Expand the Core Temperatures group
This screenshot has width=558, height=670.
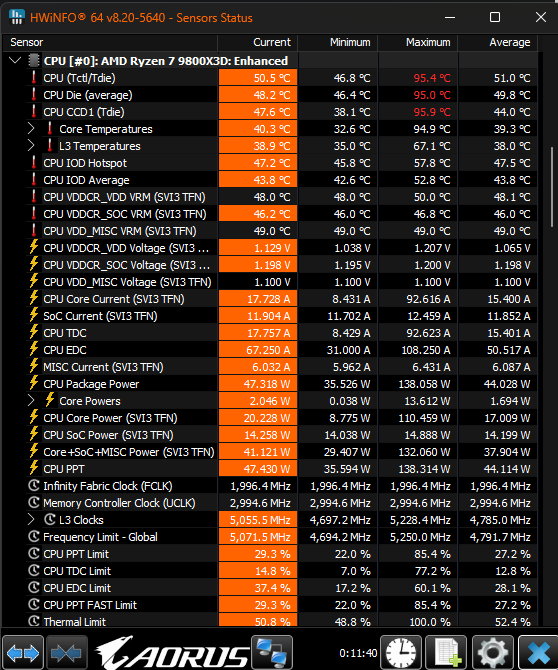pos(31,129)
